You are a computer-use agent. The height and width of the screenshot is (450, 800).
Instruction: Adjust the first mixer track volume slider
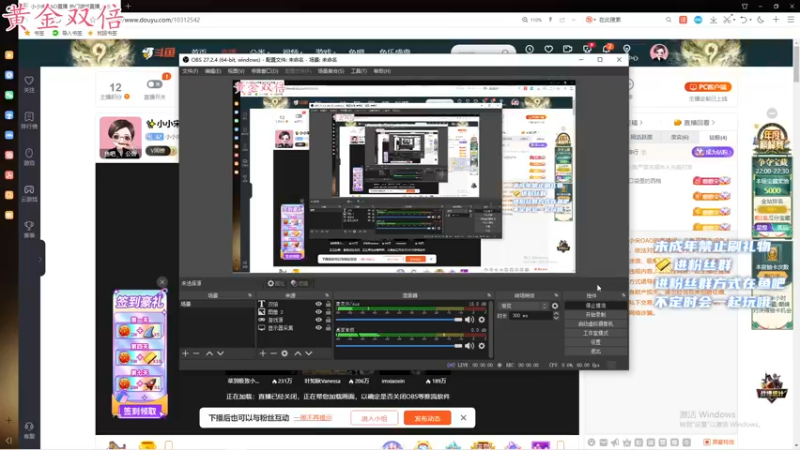tap(399, 320)
